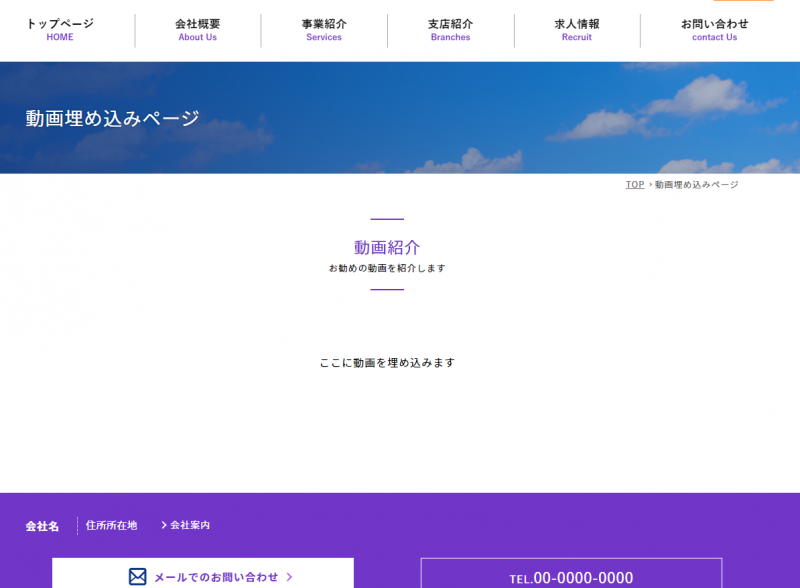This screenshot has width=800, height=588.
Task: Open the 会社案内 footer link
Action: [190, 525]
